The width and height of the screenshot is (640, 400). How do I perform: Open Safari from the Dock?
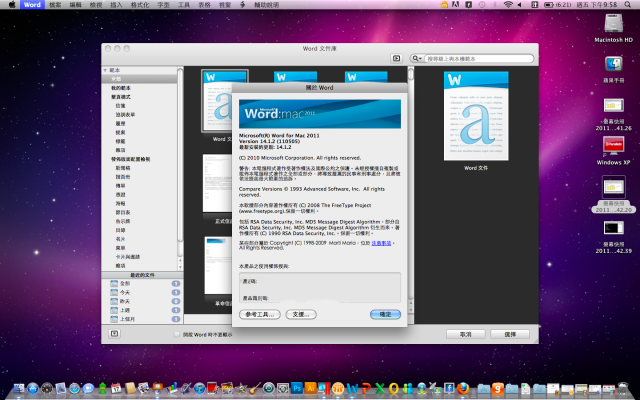(74, 388)
